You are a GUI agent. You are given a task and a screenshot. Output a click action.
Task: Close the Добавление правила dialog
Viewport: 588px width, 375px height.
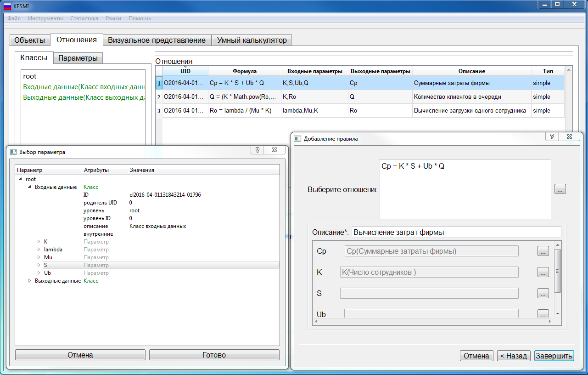tap(569, 137)
